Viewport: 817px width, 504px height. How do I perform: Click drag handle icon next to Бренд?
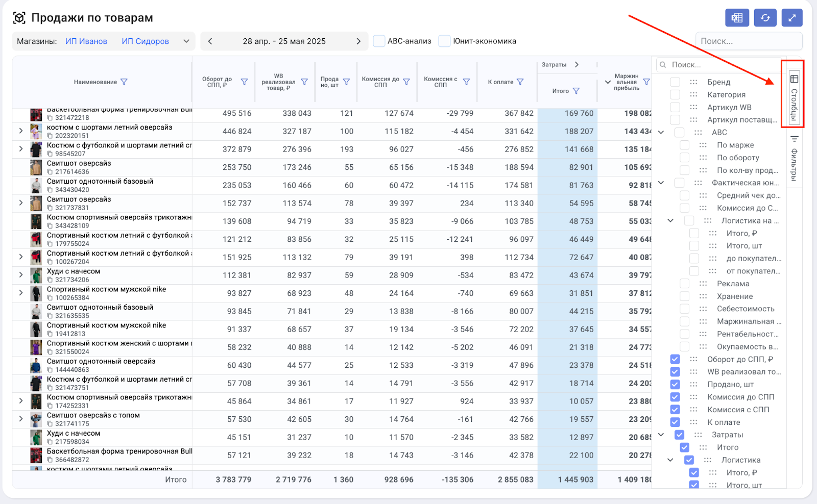point(693,82)
